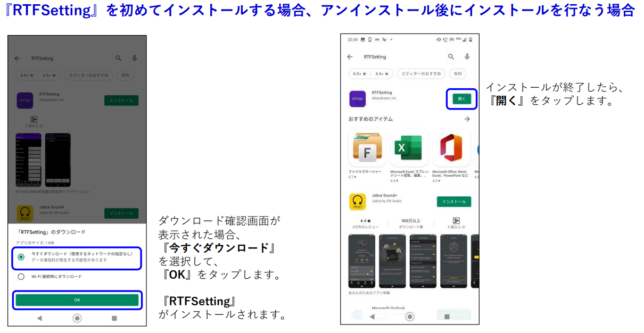Tap the green OK button in download dialog
The image size is (644, 333).
(x=77, y=300)
